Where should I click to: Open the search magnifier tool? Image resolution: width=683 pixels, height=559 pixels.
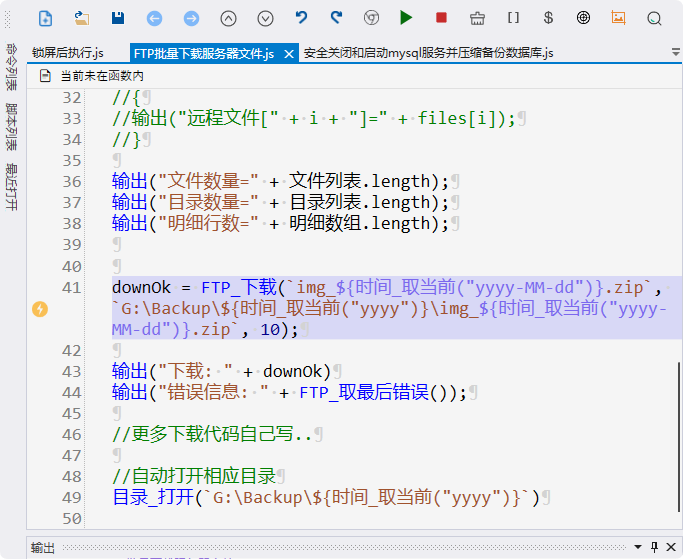[x=654, y=18]
